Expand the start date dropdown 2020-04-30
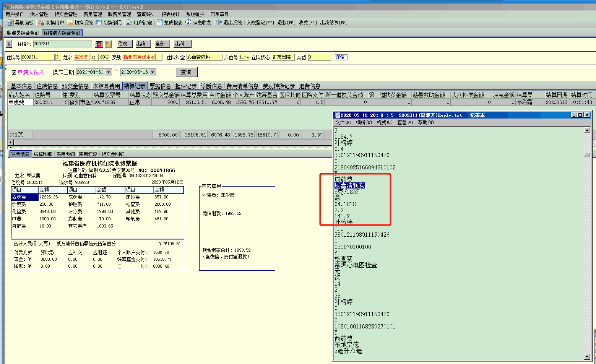The height and width of the screenshot is (364, 596). point(109,72)
